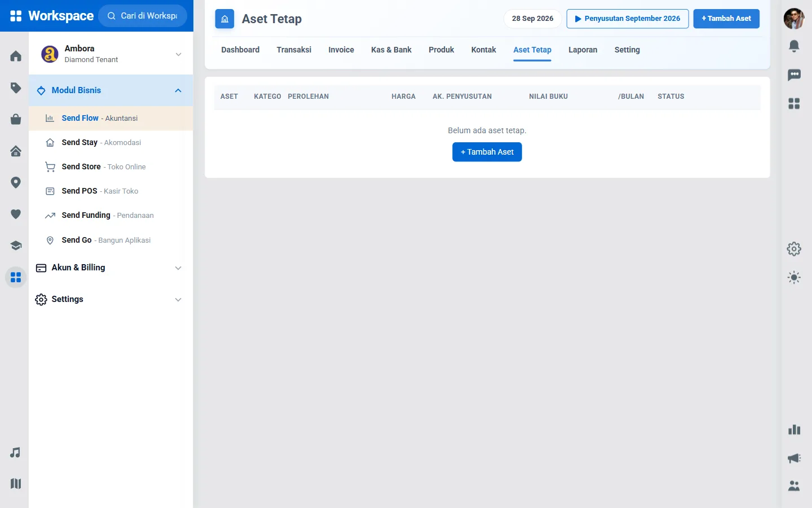Viewport: 812px width, 508px height.
Task: Switch to the Laporan tab
Action: pos(582,50)
